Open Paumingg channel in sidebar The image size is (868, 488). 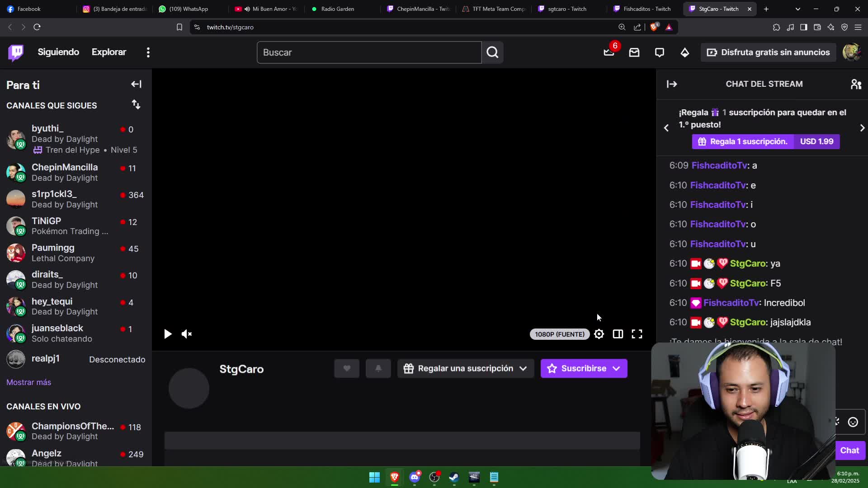pyautogui.click(x=76, y=253)
